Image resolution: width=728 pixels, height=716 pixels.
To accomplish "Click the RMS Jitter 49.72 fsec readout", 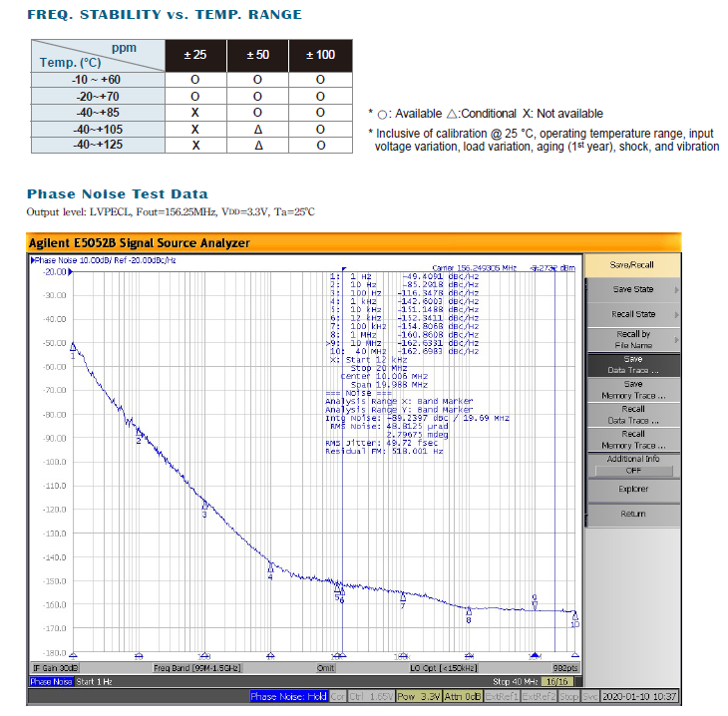I will (381, 443).
